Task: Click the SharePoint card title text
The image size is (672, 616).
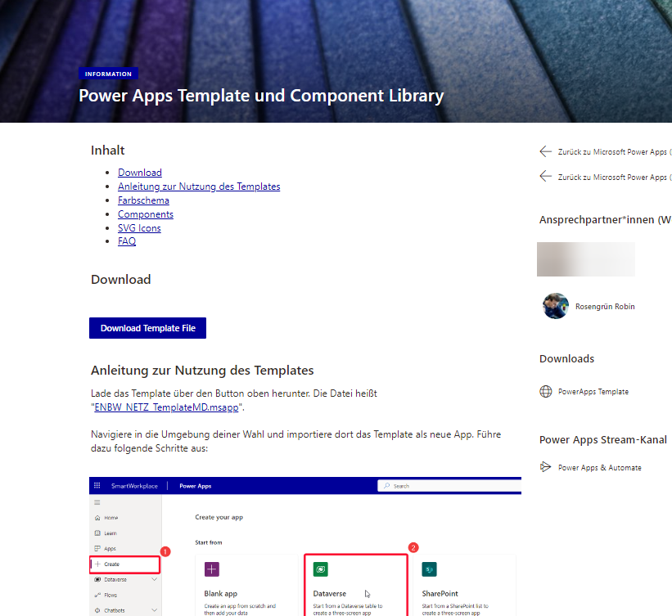Action: [x=440, y=593]
